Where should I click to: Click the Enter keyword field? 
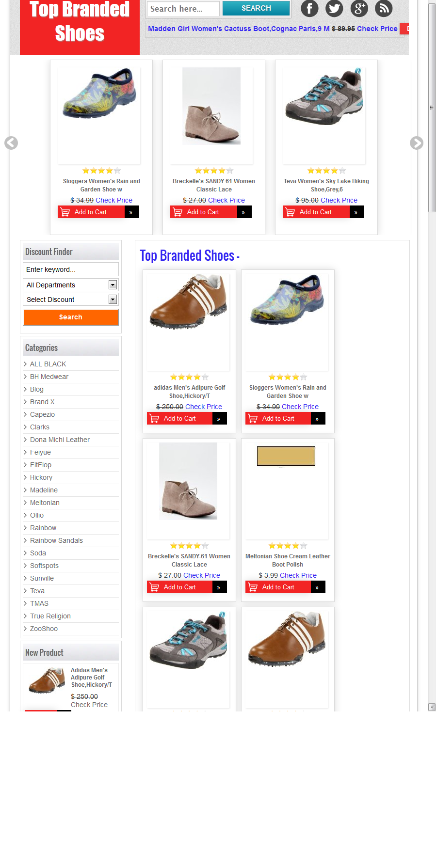(x=71, y=269)
